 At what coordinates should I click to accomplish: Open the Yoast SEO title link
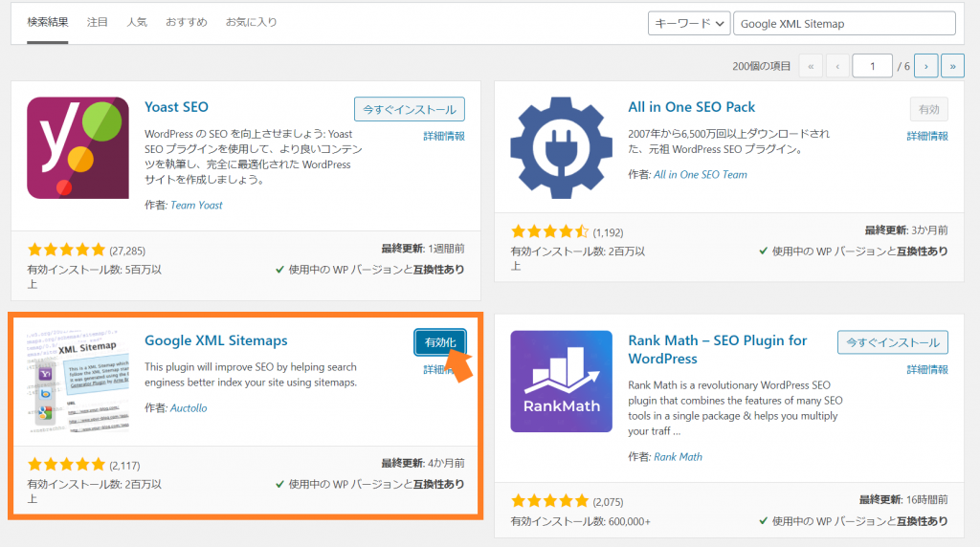[176, 107]
